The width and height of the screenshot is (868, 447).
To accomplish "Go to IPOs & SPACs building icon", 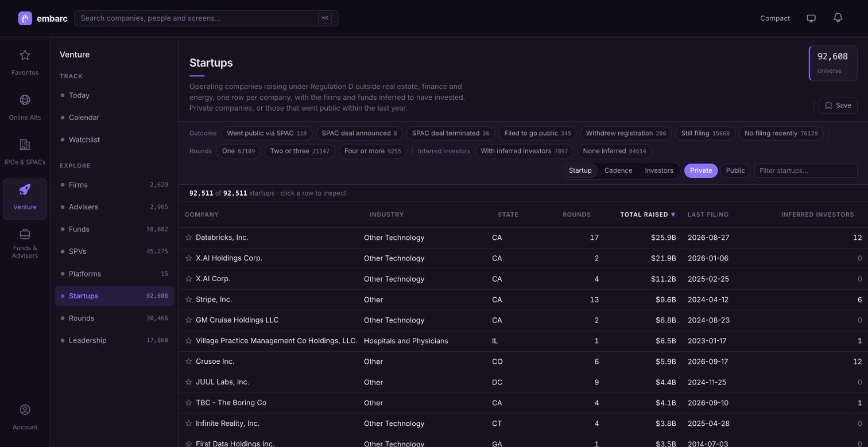I will (25, 145).
